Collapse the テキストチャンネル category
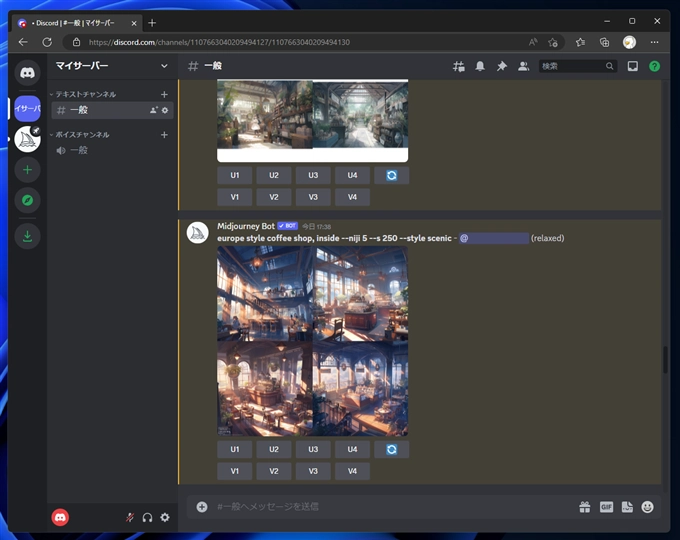Screen dimensions: 680x540 83,94
